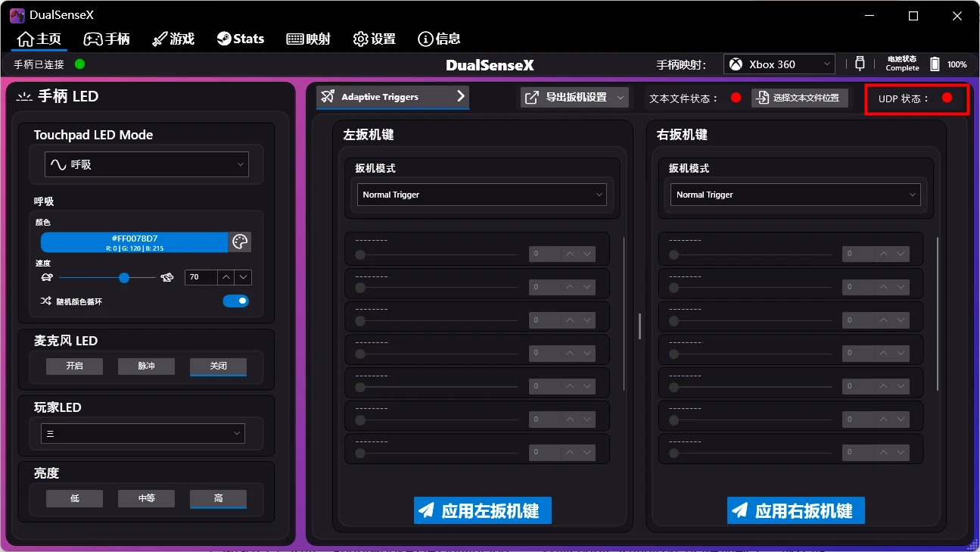Open the Touchpad LED Mode 呼吸 dropdown

pos(146,164)
